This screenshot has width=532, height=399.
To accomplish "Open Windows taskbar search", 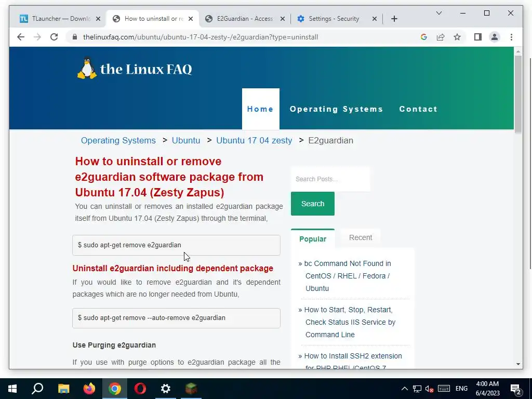I will [x=37, y=389].
